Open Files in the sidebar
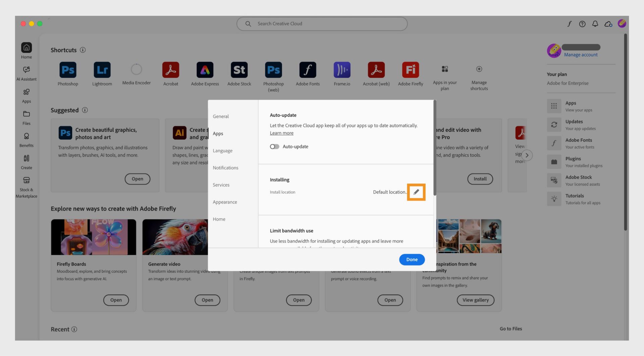The width and height of the screenshot is (644, 356). 26,118
